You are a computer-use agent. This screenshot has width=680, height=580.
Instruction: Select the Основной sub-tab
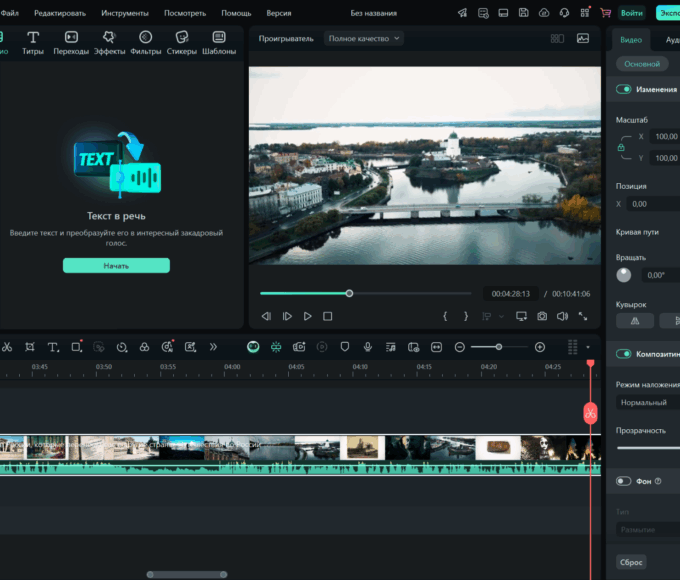coord(642,64)
